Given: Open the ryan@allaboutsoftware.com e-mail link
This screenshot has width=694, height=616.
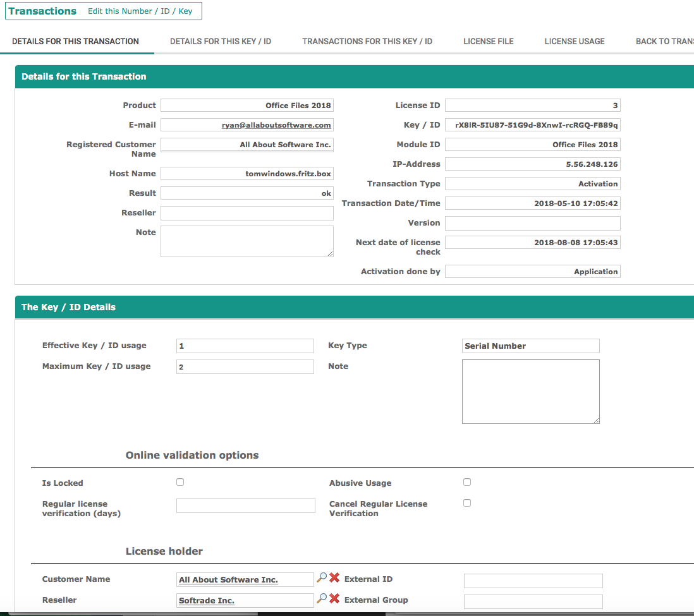Looking at the screenshot, I should pyautogui.click(x=276, y=125).
